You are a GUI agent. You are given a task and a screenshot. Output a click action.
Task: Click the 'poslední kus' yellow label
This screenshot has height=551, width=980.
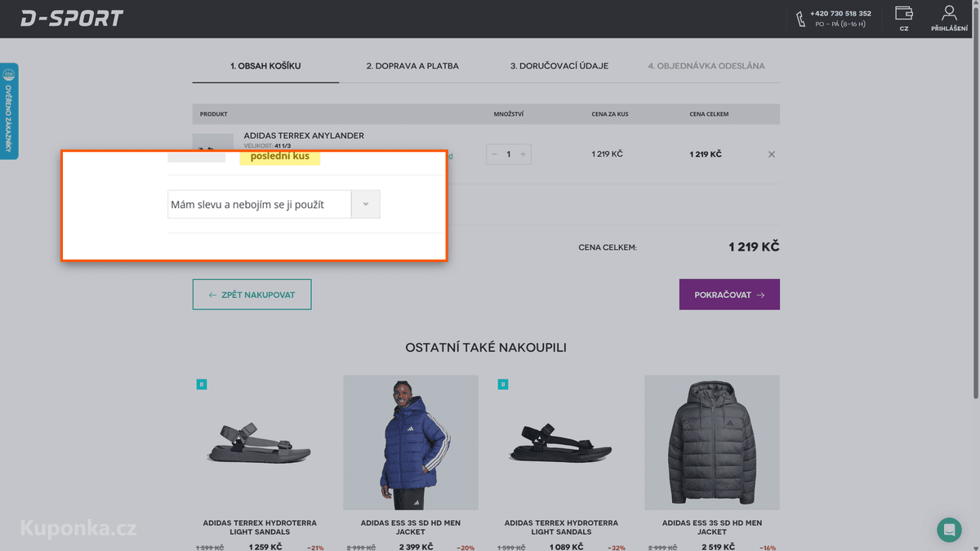click(280, 156)
